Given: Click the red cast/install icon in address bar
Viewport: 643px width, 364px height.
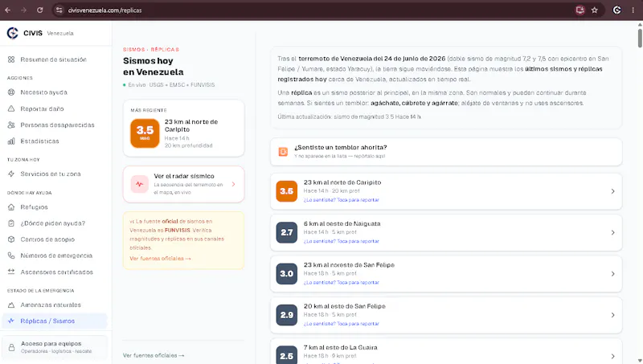Looking at the screenshot, I should pos(580,10).
